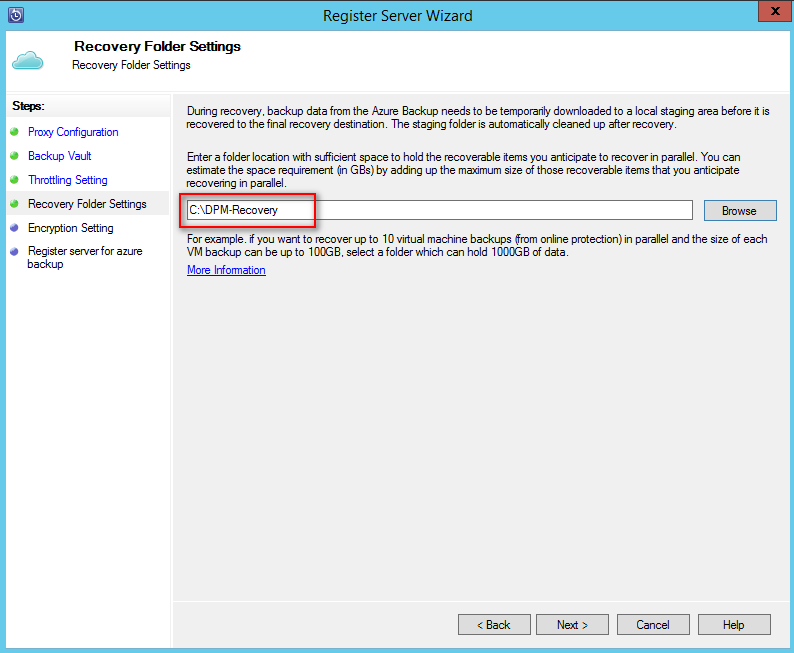Proceed with the Next button
Image resolution: width=794 pixels, height=653 pixels.
[x=572, y=625]
